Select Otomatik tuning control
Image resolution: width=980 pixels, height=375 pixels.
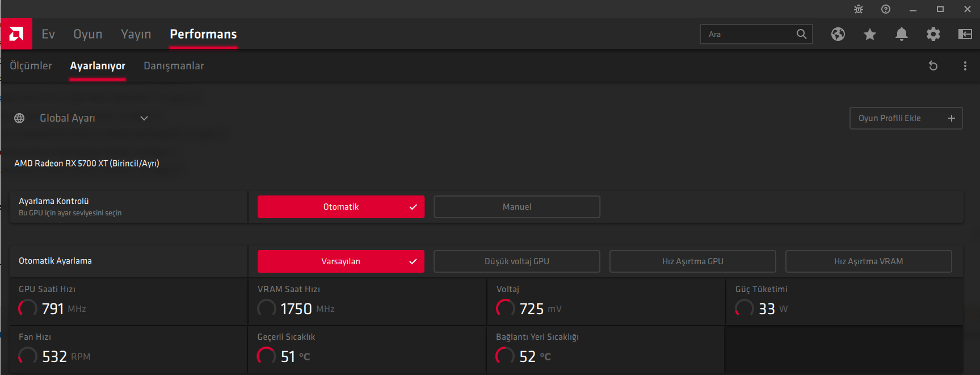click(x=341, y=207)
